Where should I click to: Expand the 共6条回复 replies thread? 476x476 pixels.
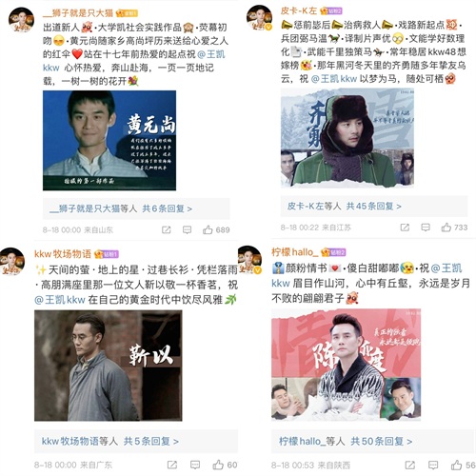(168, 208)
